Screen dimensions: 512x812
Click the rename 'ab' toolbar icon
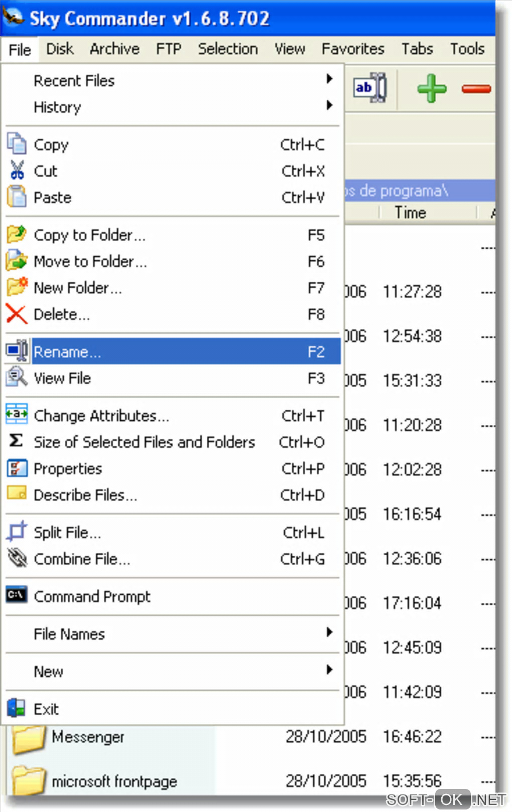[x=370, y=88]
